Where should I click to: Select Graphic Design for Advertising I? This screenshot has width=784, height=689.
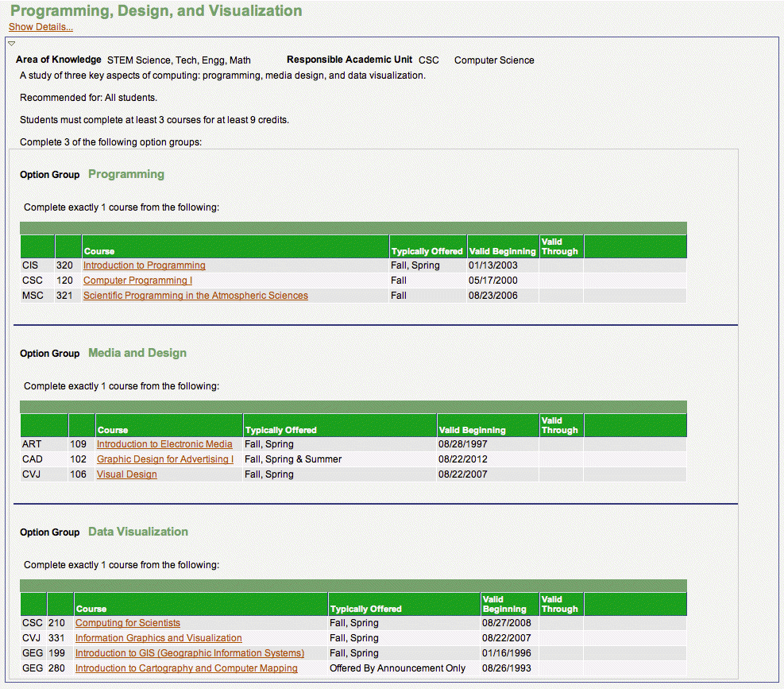(164, 459)
